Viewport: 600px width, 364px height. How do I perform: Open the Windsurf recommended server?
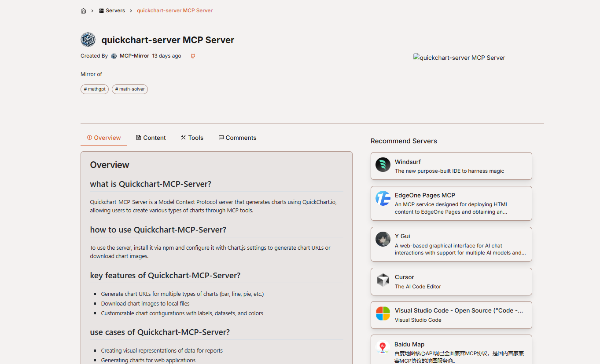tap(451, 166)
